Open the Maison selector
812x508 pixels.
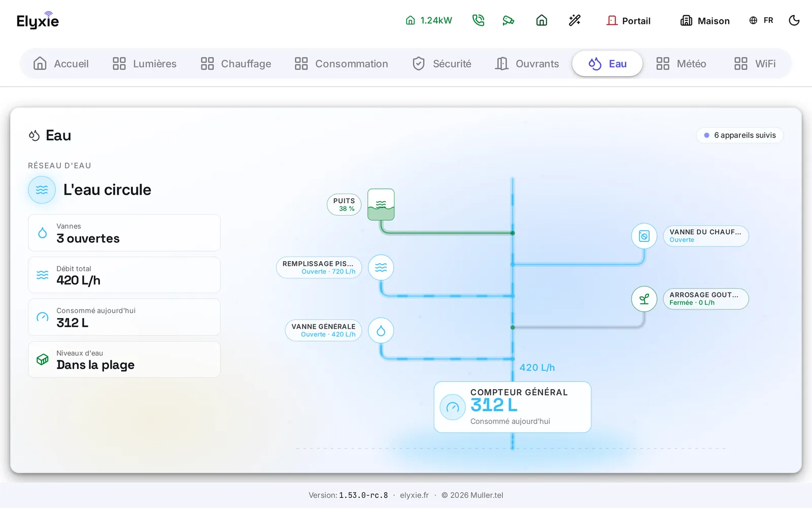705,21
